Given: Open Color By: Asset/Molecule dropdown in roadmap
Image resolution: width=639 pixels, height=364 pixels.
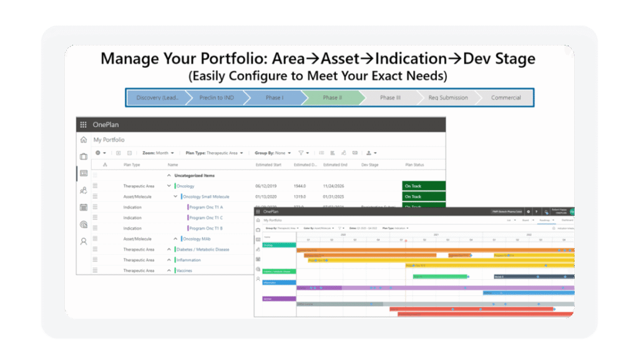Looking at the screenshot, I should [x=319, y=228].
